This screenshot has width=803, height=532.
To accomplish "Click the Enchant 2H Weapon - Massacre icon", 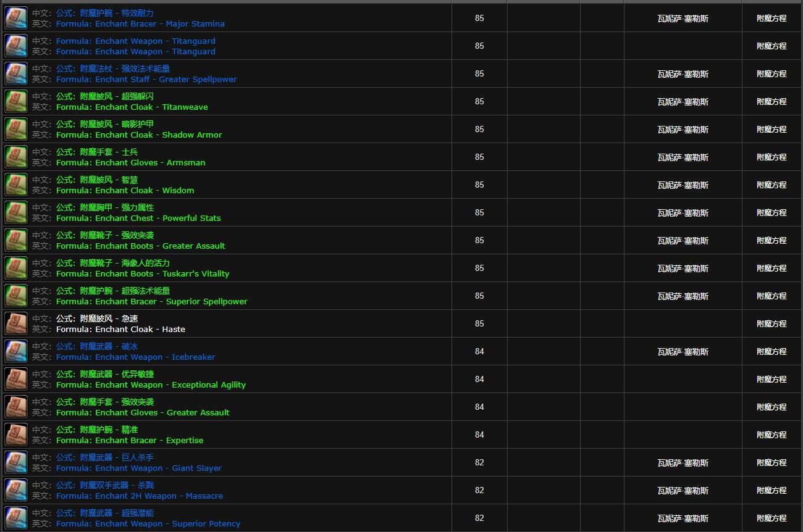I will [16, 491].
